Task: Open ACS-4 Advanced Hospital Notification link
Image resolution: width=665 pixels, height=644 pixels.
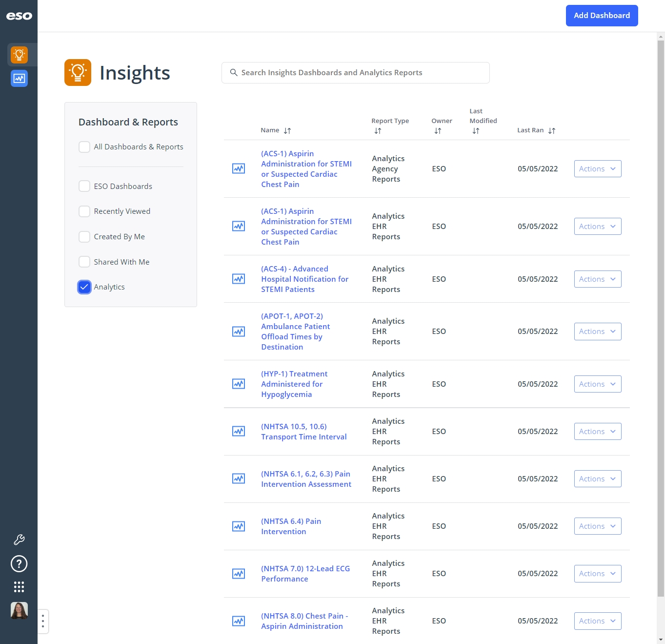Action: 305,279
